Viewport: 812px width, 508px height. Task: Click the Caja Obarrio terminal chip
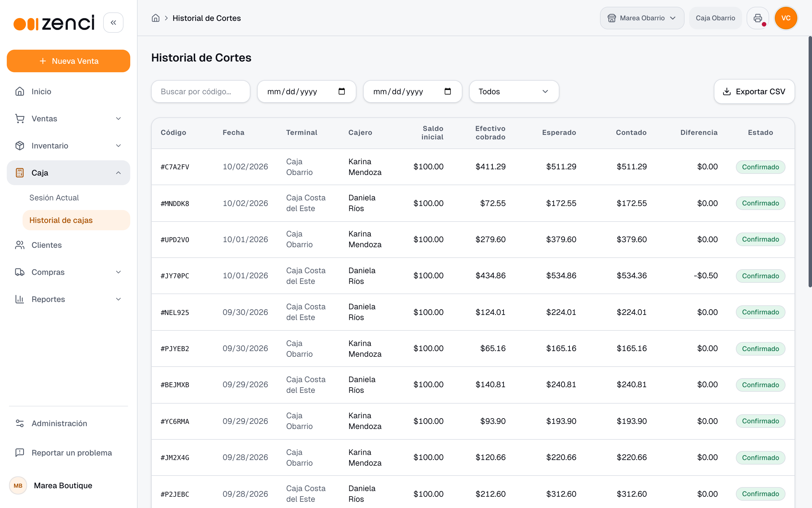(715, 18)
